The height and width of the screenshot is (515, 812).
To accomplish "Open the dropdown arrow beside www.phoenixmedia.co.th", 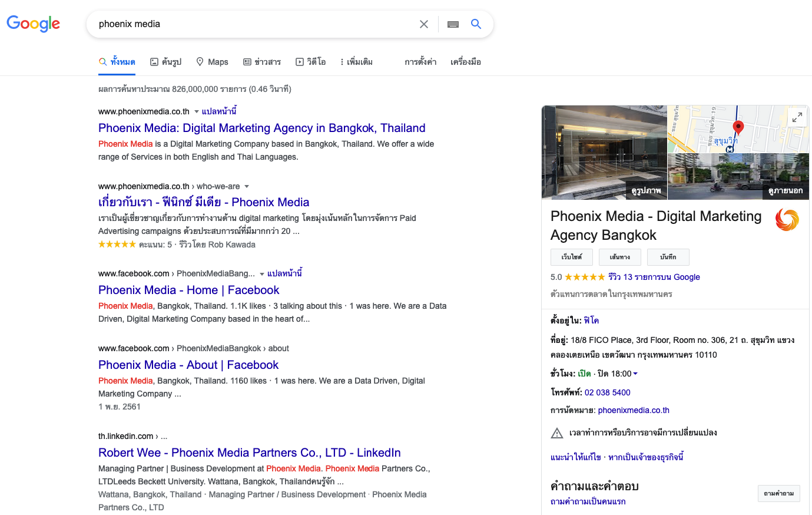I will point(197,111).
